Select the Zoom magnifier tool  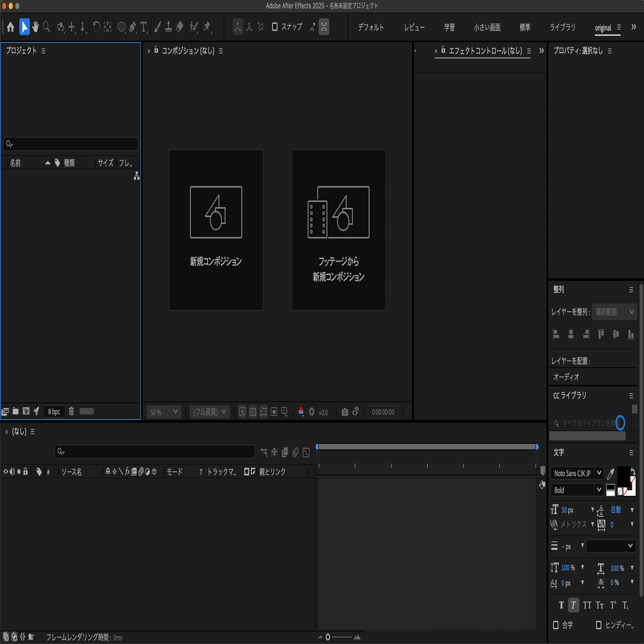click(46, 27)
